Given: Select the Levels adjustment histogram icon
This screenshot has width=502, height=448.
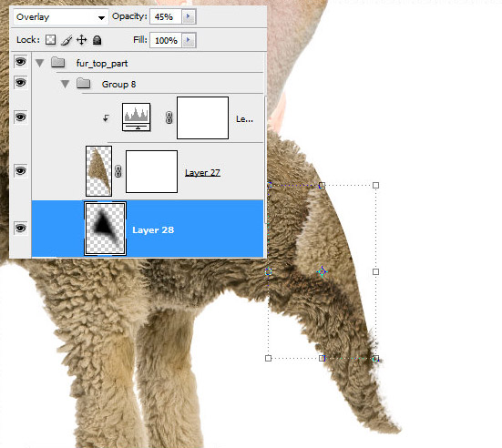Looking at the screenshot, I should coord(136,117).
